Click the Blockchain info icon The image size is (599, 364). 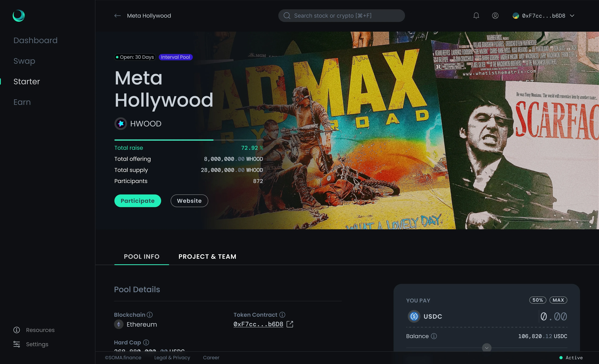[150, 315]
